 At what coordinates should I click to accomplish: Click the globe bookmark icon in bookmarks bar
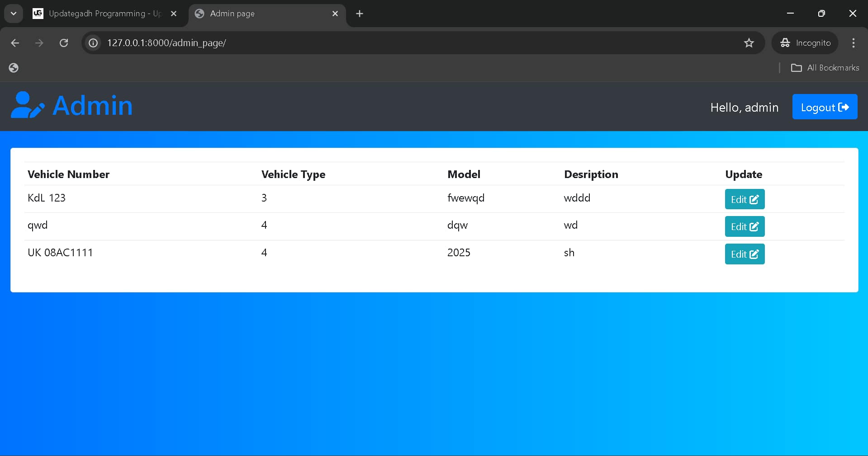pos(14,68)
